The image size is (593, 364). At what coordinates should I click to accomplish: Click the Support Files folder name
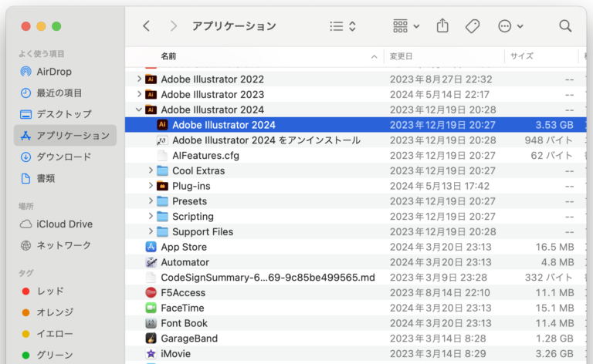point(203,231)
